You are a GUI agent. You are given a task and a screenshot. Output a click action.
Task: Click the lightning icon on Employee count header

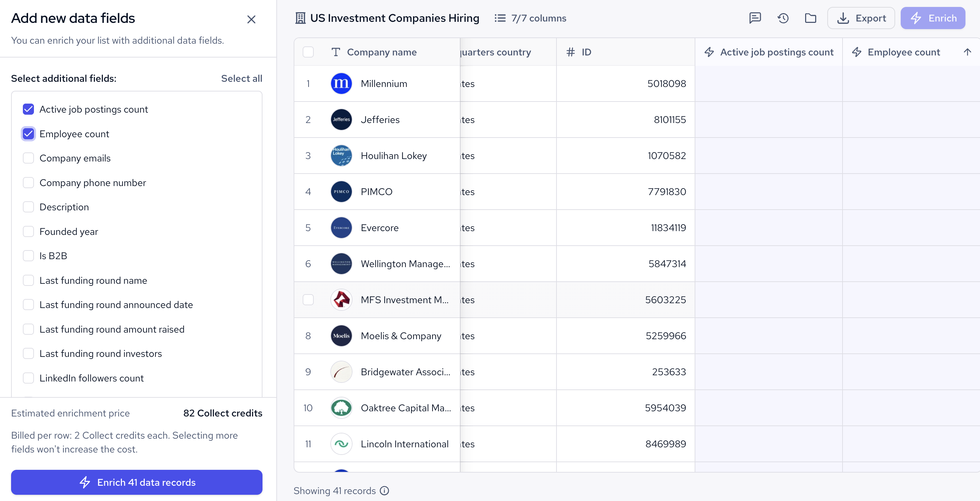click(857, 52)
